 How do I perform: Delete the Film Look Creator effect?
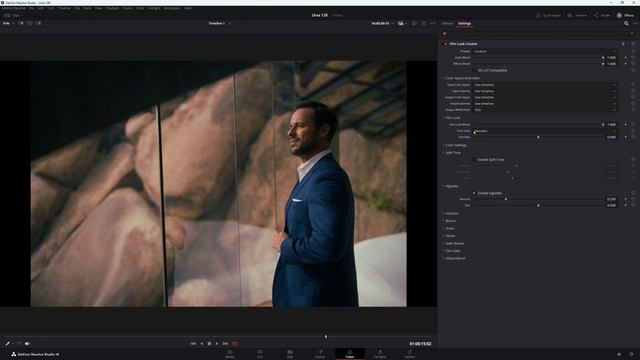623,44
